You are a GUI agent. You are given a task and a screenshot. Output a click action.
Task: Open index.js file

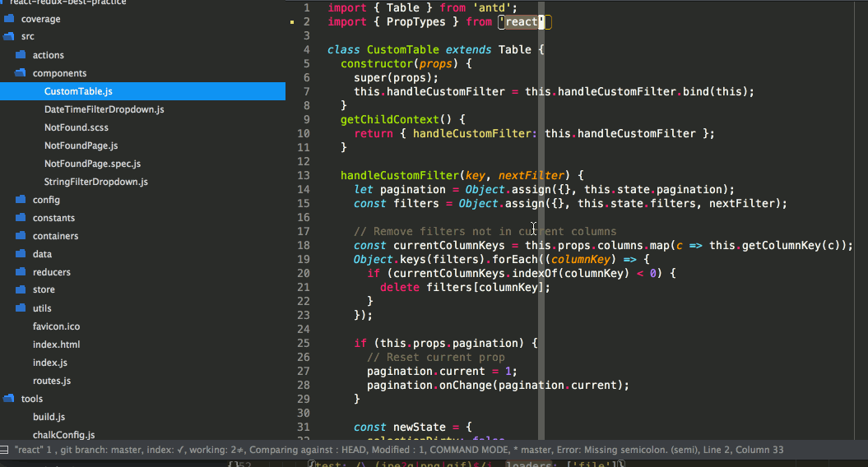pyautogui.click(x=50, y=363)
